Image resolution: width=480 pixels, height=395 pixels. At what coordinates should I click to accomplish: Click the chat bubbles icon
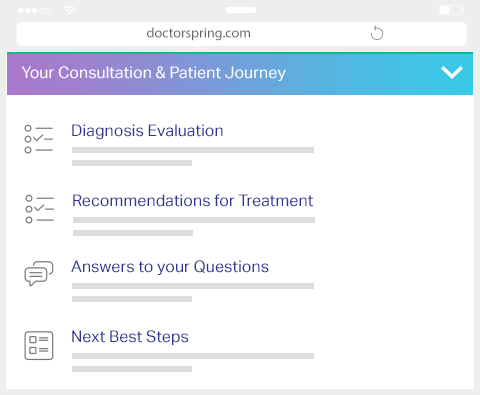tap(39, 273)
